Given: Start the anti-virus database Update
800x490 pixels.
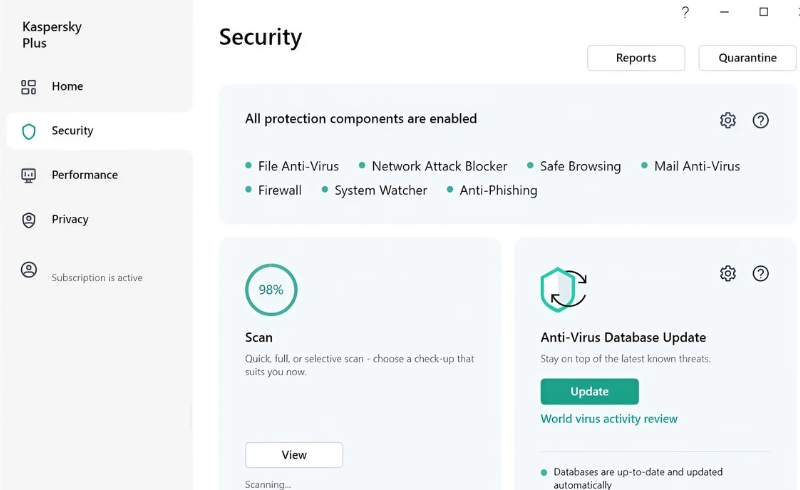Looking at the screenshot, I should [589, 391].
